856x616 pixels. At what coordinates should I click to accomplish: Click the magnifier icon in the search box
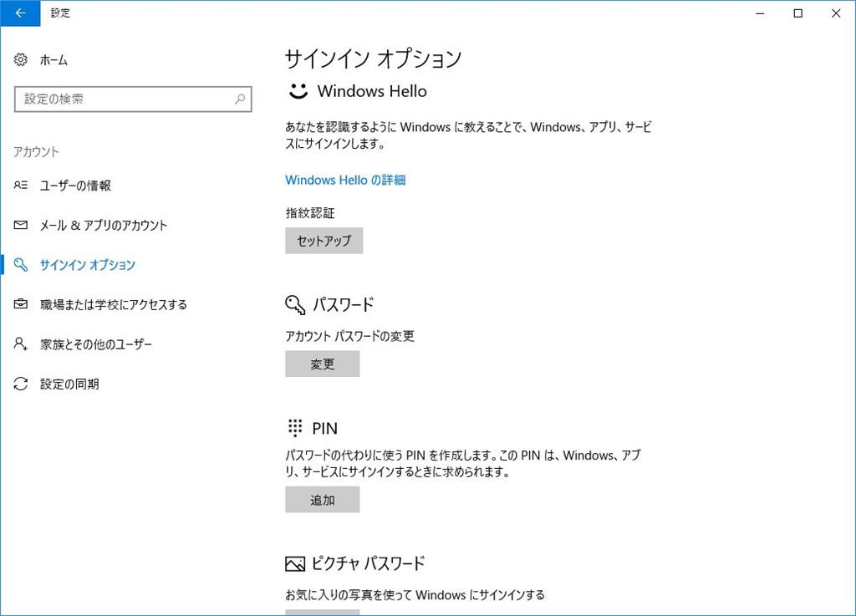[x=240, y=99]
